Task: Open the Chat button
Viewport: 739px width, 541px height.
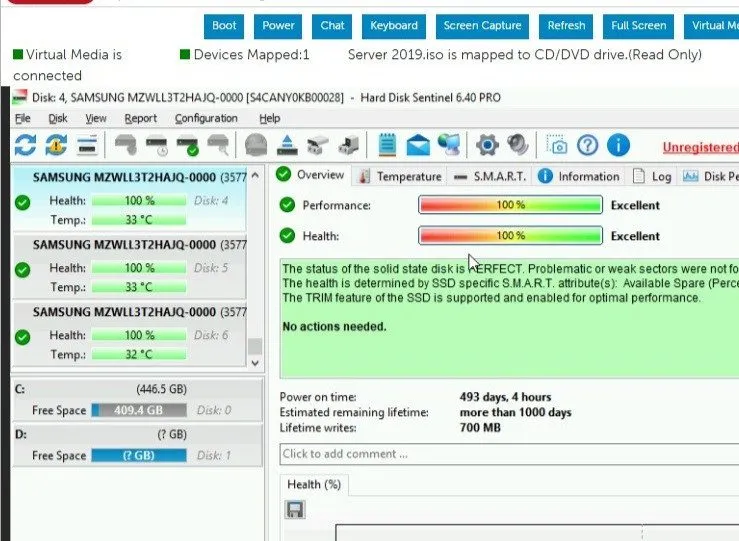Action: (332, 25)
